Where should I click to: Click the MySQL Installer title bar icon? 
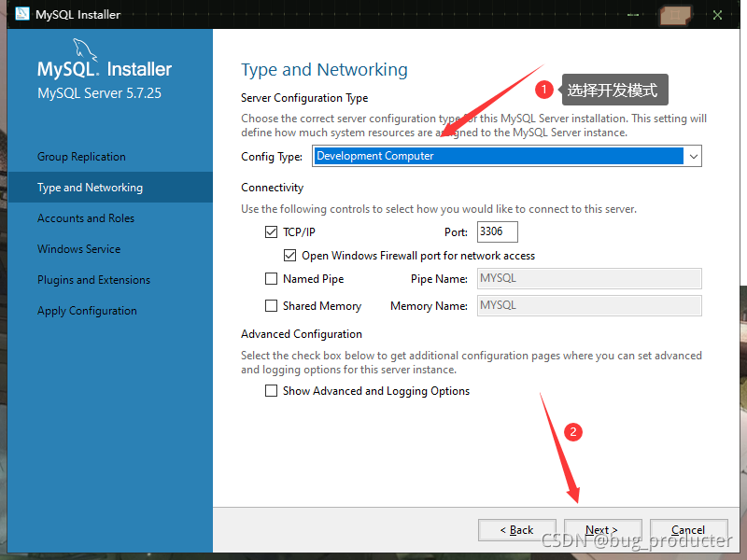[x=21, y=13]
